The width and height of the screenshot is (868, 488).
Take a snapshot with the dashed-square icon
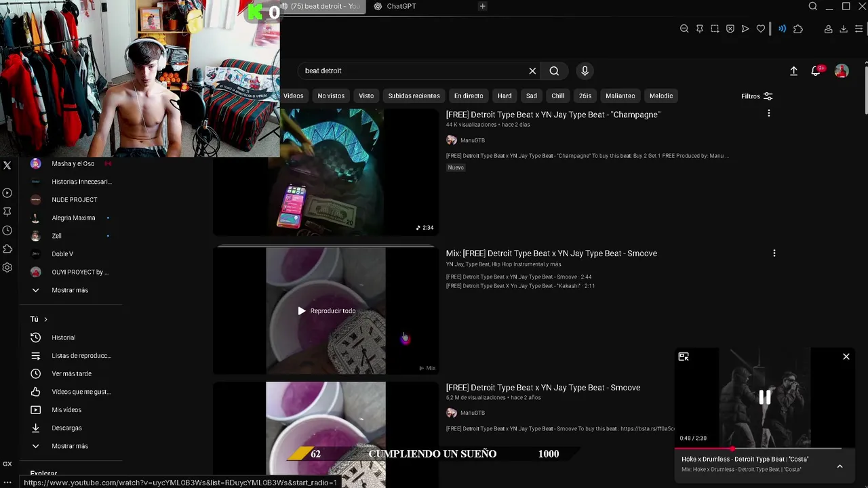pos(715,28)
